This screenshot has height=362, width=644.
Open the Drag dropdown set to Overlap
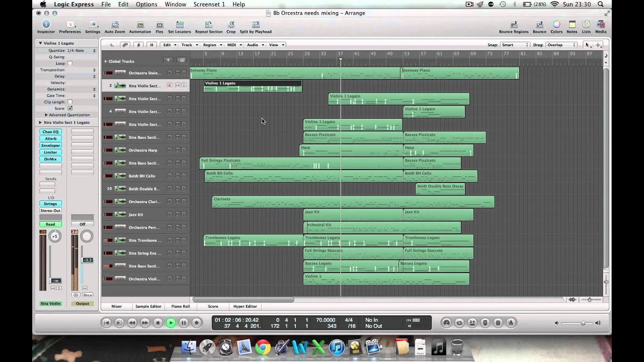(561, 45)
